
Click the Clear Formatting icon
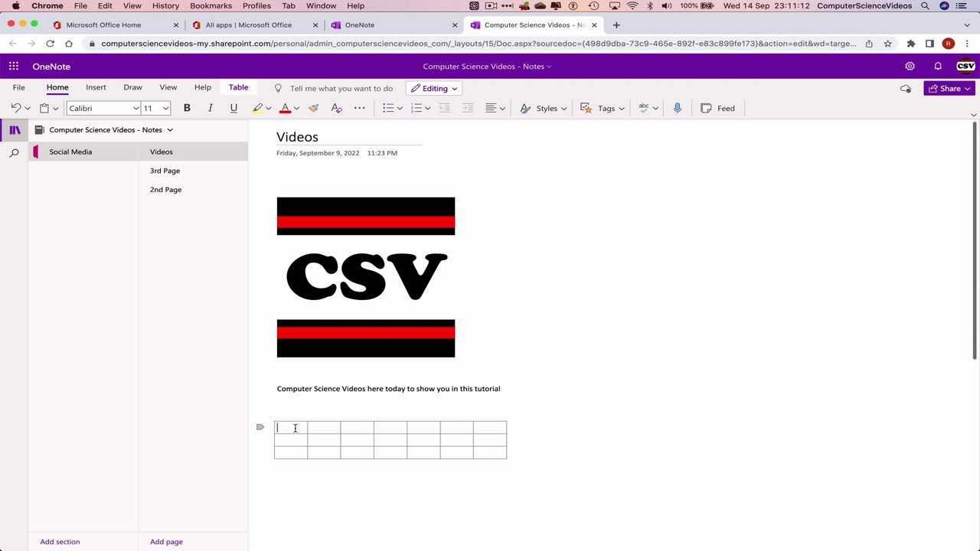tap(336, 108)
